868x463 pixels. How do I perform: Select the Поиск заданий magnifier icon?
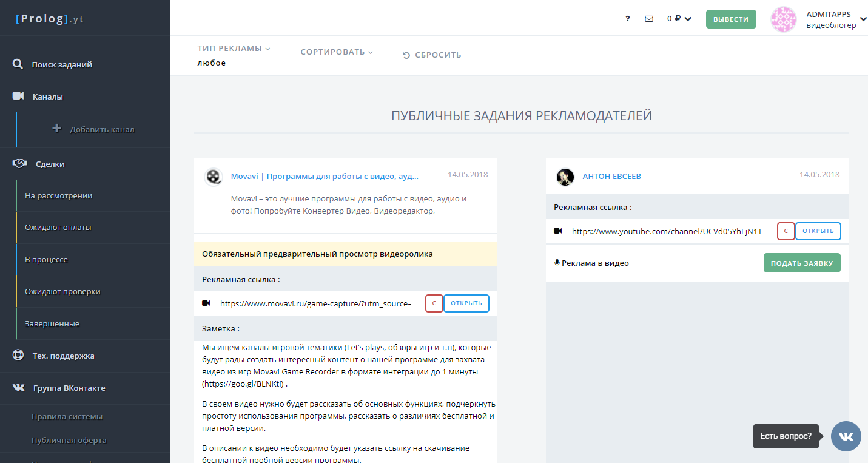point(18,64)
